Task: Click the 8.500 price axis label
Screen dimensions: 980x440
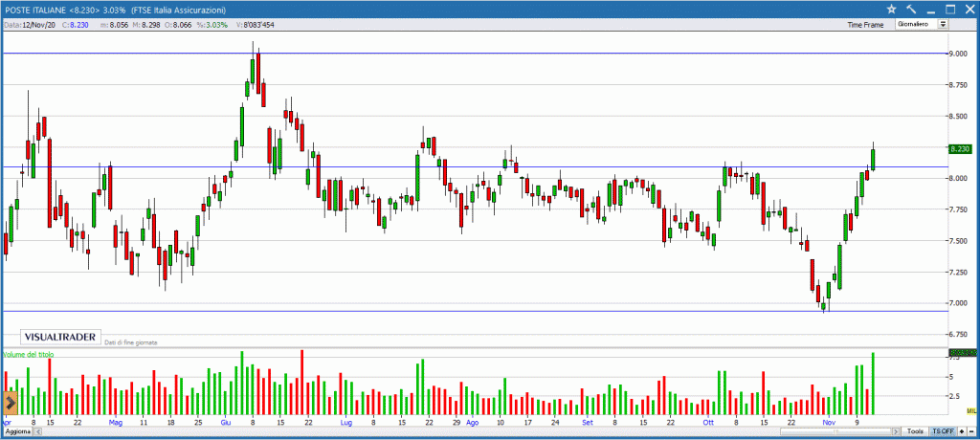Action: tap(959, 117)
